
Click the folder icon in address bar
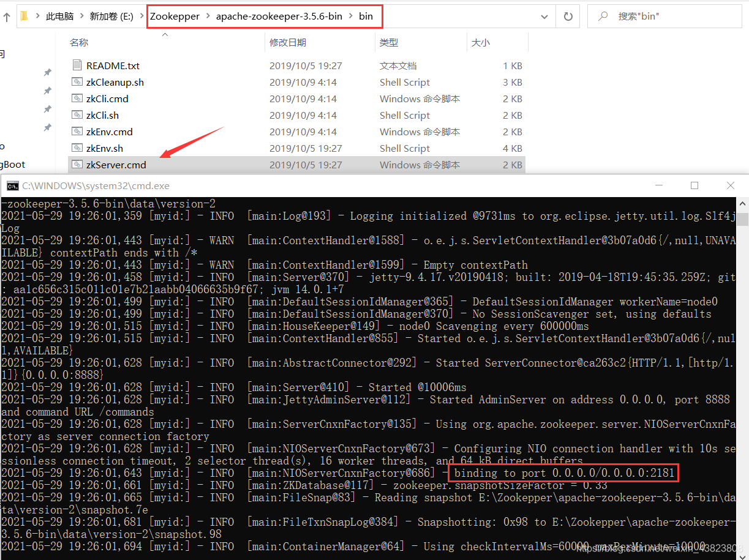[x=24, y=17]
